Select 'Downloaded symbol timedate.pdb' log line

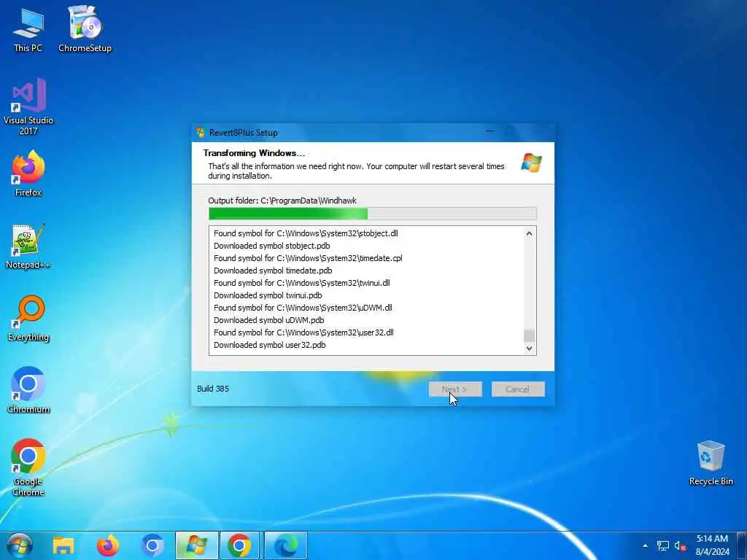point(273,271)
